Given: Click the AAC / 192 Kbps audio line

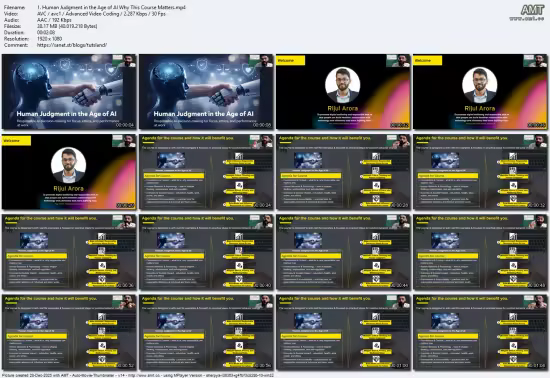Looking at the screenshot, I should coord(54,20).
